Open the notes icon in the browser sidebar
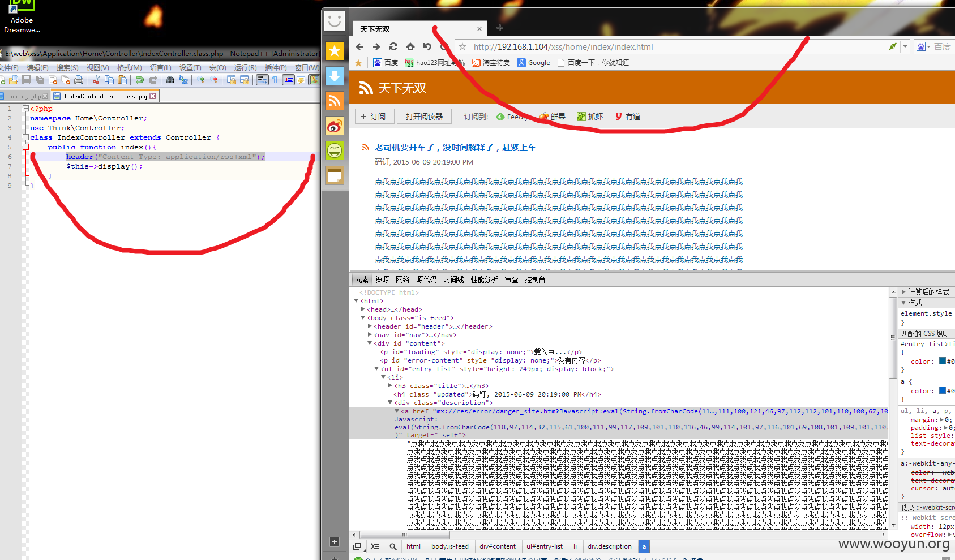 click(335, 175)
